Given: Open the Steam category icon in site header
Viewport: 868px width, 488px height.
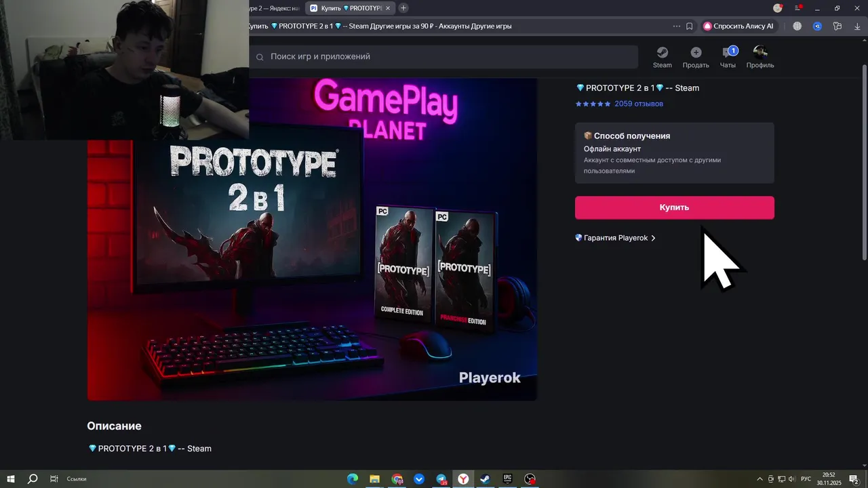Looking at the screenshot, I should coord(662,57).
